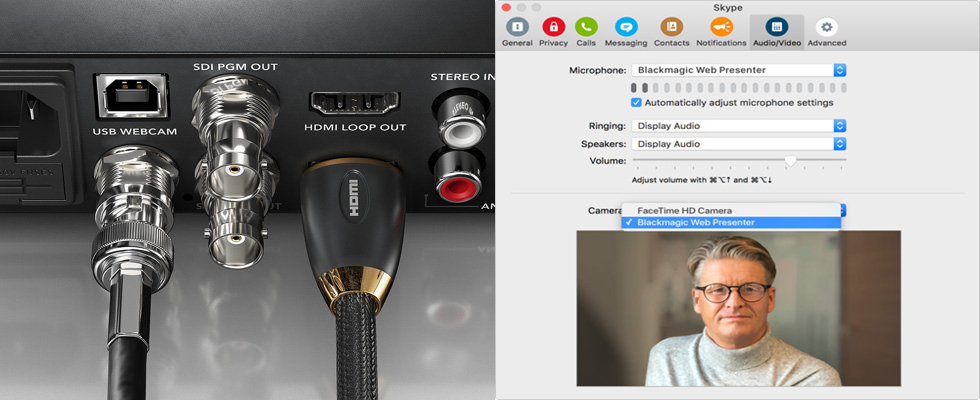Image resolution: width=980 pixels, height=400 pixels.
Task: Select the Audio/Video preferences icon
Action: pyautogui.click(x=776, y=30)
